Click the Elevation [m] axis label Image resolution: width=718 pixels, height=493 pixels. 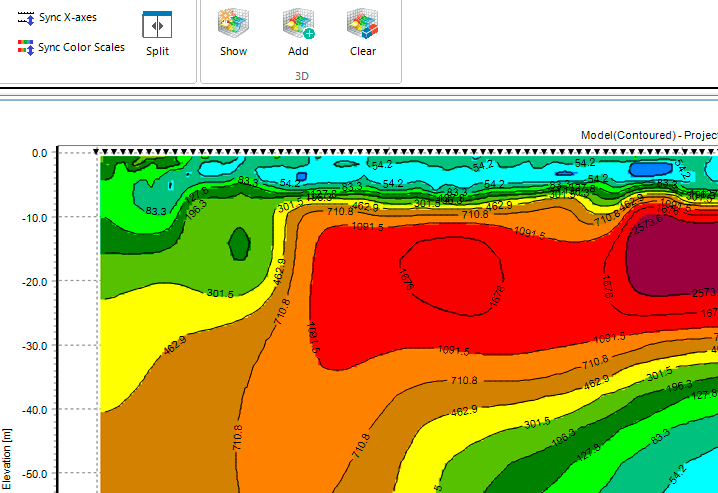coord(6,460)
